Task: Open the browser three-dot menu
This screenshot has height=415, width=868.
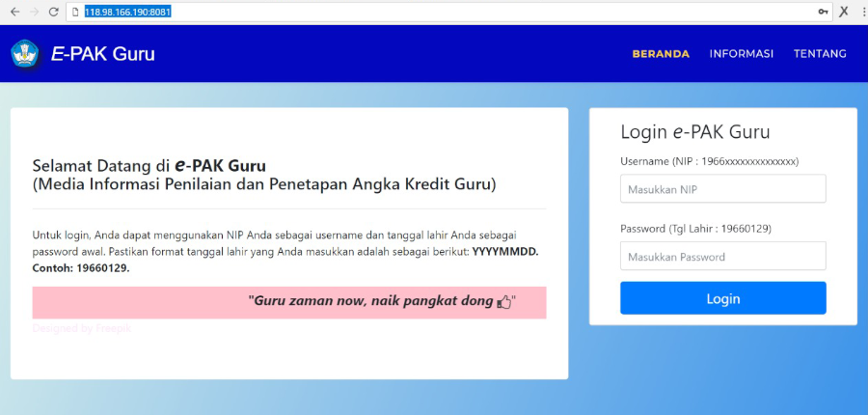Action: 864,12
